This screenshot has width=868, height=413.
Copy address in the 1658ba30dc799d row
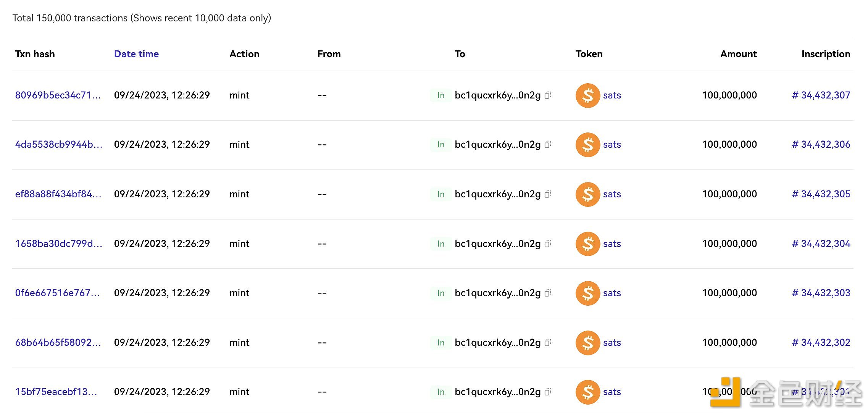(548, 244)
